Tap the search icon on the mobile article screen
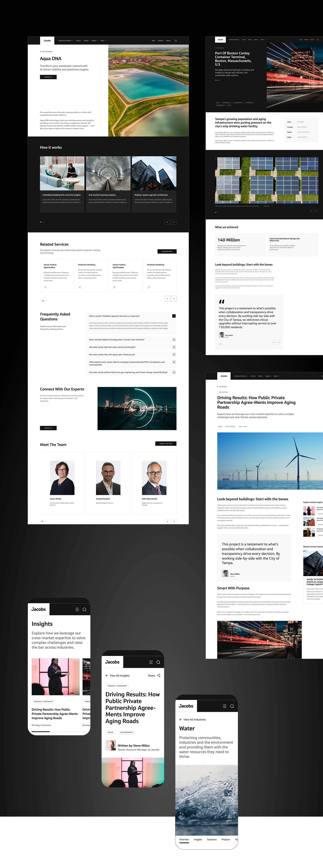The image size is (323, 868). (x=158, y=662)
